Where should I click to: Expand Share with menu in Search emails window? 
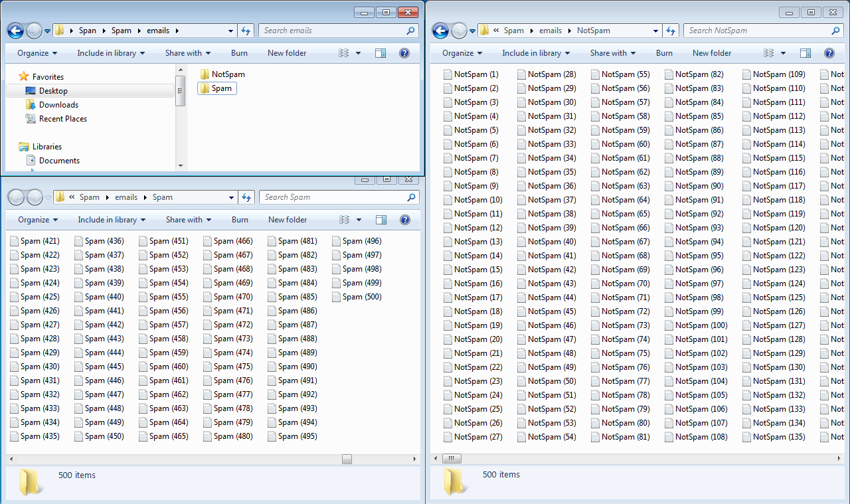188,53
